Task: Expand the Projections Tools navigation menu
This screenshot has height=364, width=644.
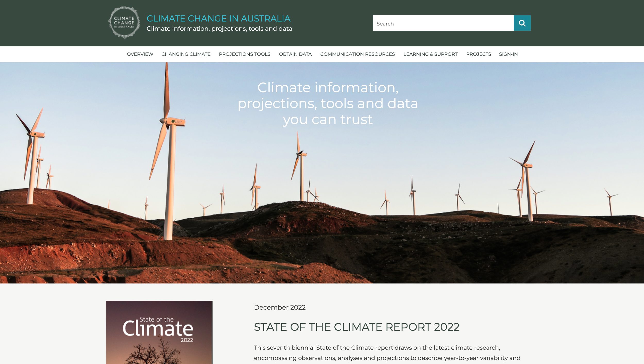Action: point(244,54)
